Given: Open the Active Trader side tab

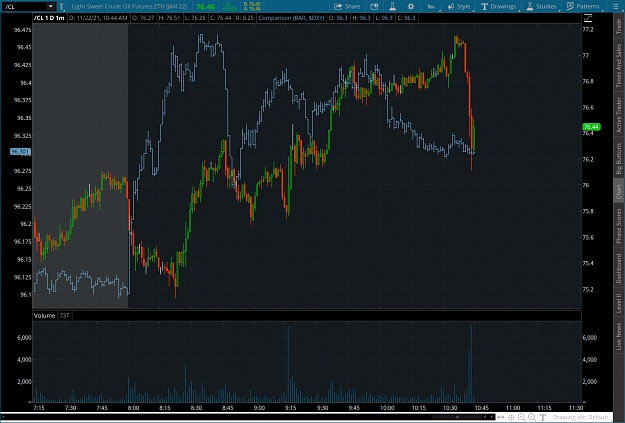Looking at the screenshot, I should tap(619, 115).
